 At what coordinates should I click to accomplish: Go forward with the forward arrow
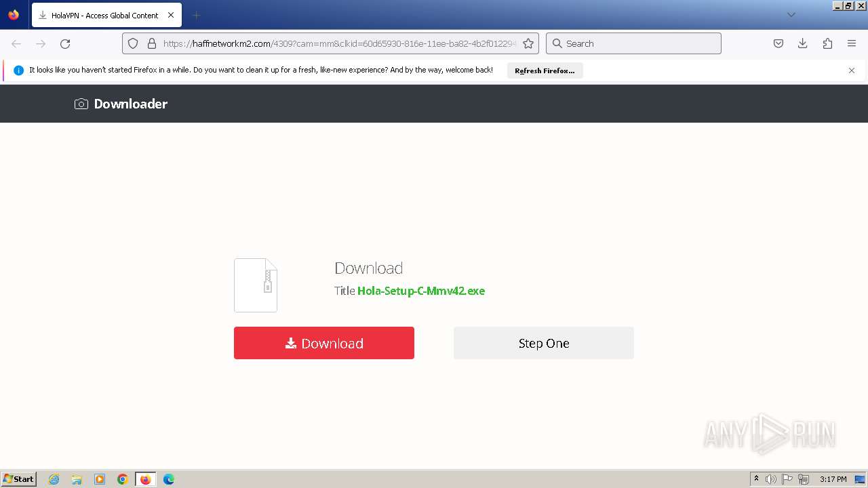pos(41,43)
